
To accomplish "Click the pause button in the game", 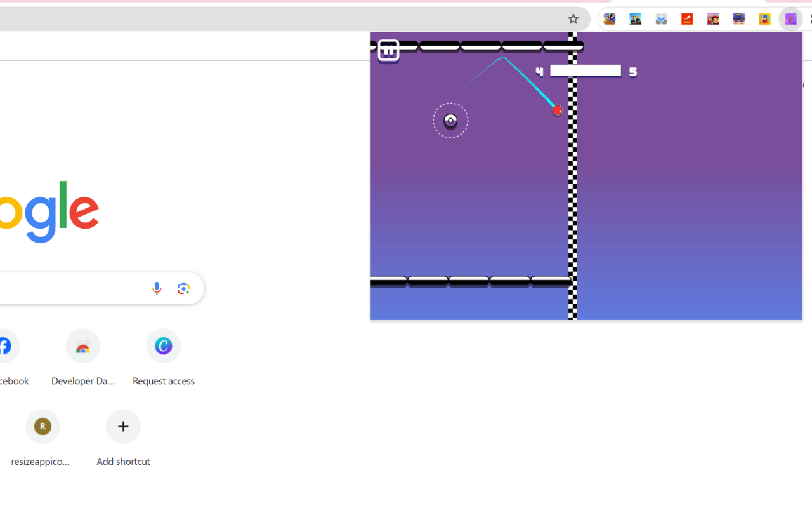I will (388, 50).
